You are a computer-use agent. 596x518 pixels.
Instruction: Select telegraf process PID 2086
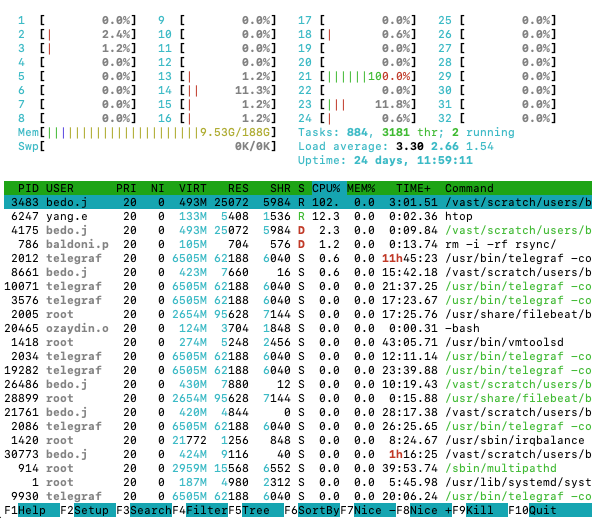pyautogui.click(x=298, y=426)
